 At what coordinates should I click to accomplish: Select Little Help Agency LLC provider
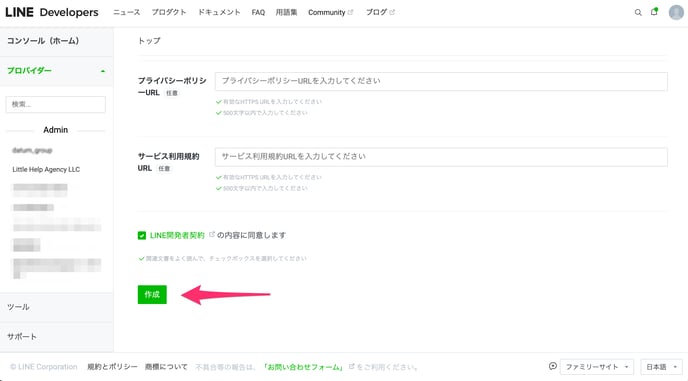[x=46, y=169]
